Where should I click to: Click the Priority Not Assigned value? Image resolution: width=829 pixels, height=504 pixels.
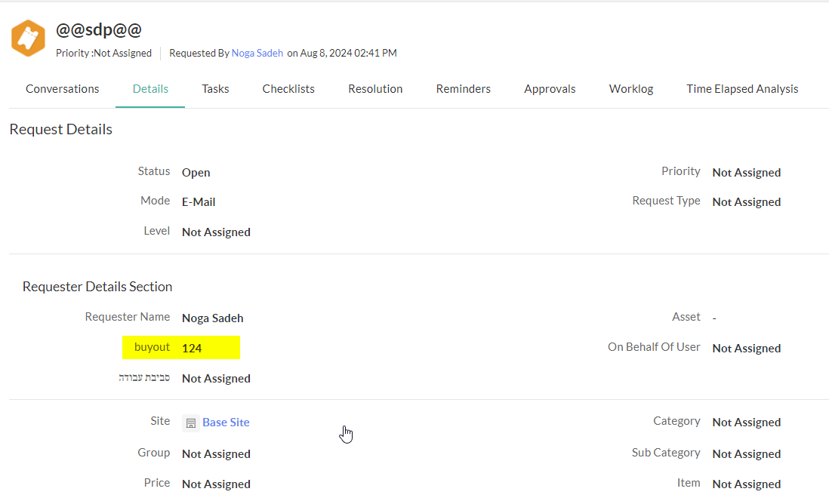746,173
